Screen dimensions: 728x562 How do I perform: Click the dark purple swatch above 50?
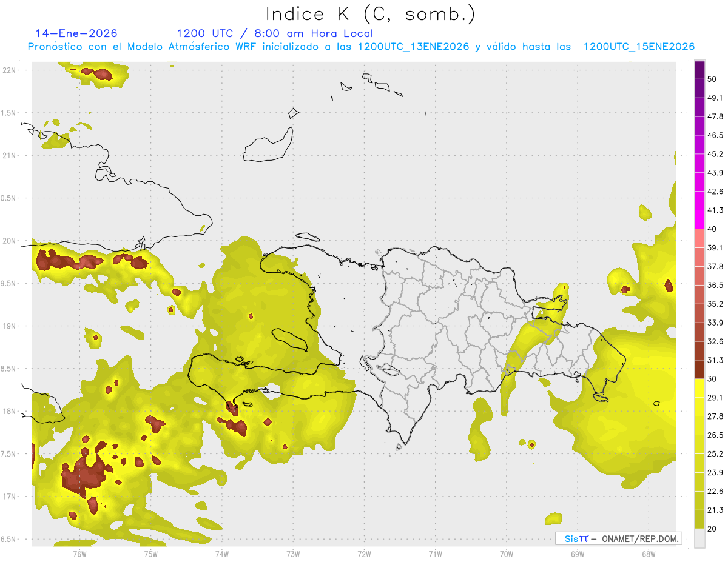click(700, 70)
